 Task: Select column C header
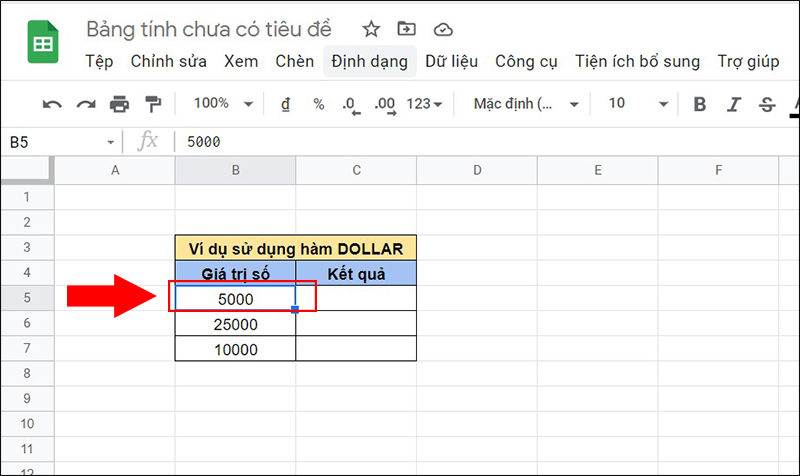coord(356,170)
